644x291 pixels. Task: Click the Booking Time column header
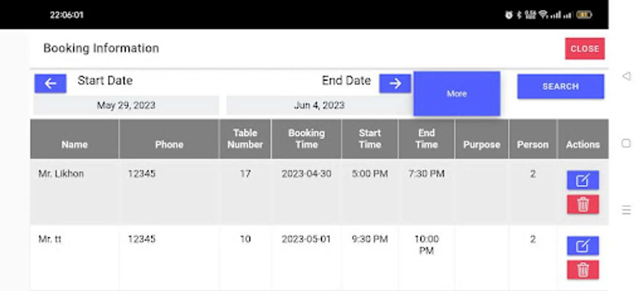(x=306, y=139)
